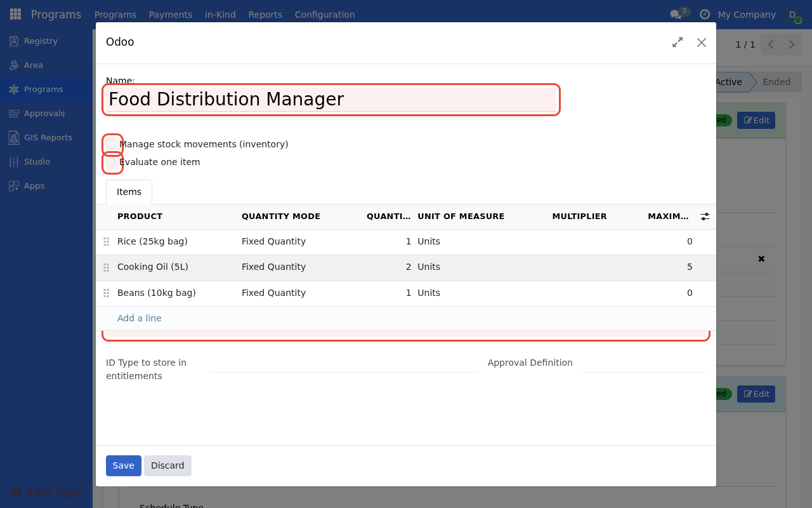Open the activities clock menu

coord(704,14)
